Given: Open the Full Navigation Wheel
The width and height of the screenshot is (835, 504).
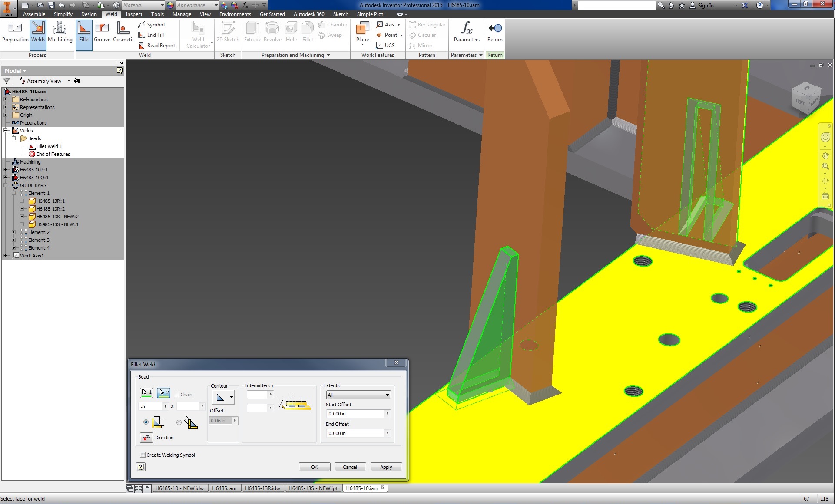Looking at the screenshot, I should 825,138.
